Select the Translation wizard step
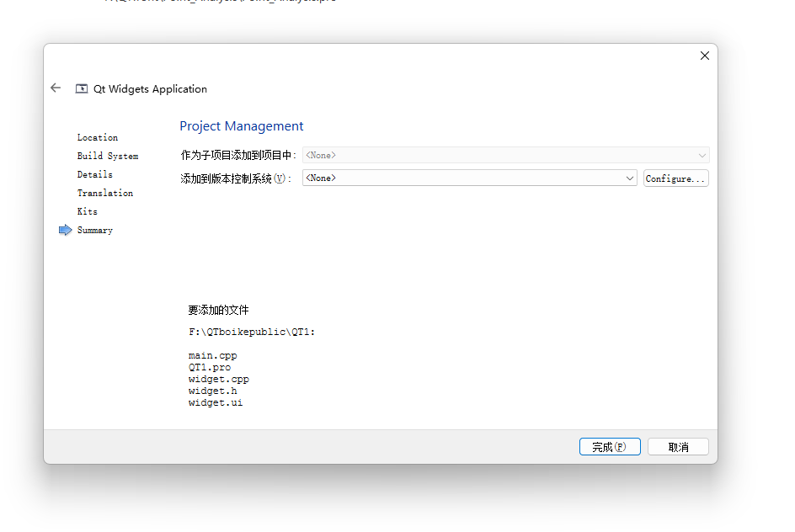This screenshot has height=532, width=795. [x=105, y=193]
